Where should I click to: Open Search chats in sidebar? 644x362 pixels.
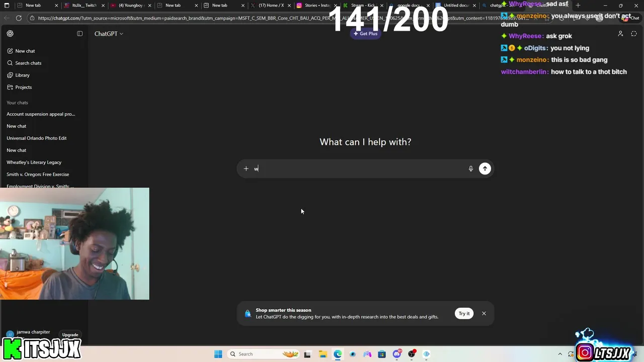click(24, 63)
